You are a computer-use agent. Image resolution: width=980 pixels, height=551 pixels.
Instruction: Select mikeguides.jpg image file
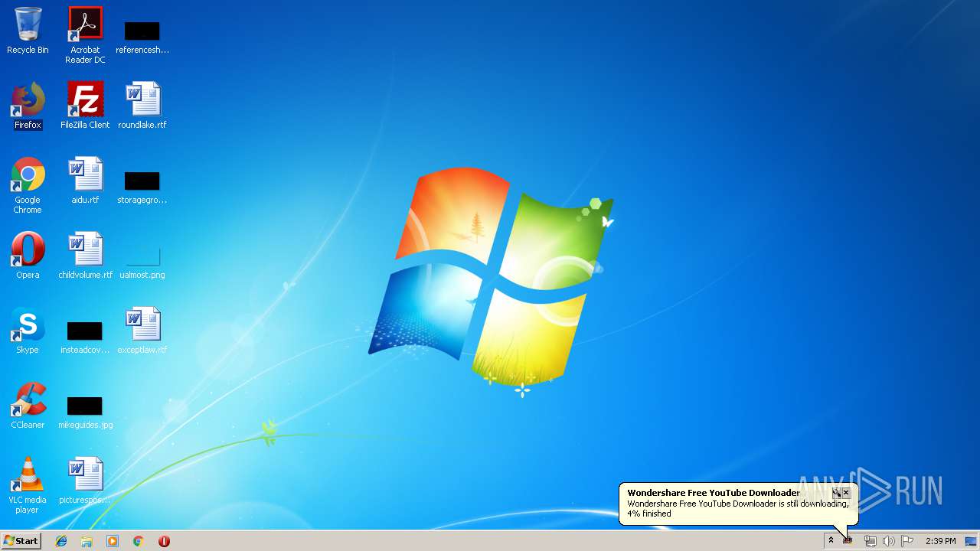[x=85, y=412]
